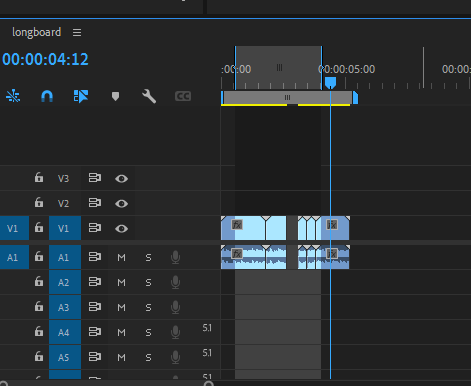Enable voice-over record on track A5

click(175, 357)
